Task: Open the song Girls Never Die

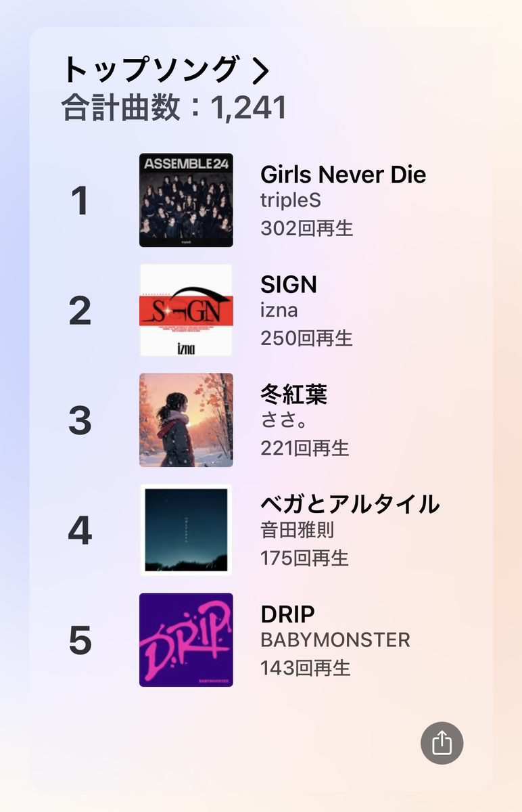Action: pyautogui.click(x=343, y=175)
